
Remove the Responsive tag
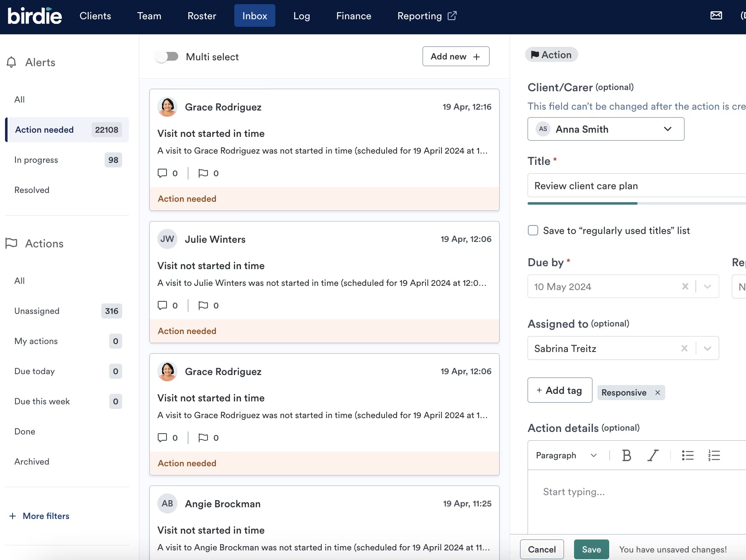(657, 393)
